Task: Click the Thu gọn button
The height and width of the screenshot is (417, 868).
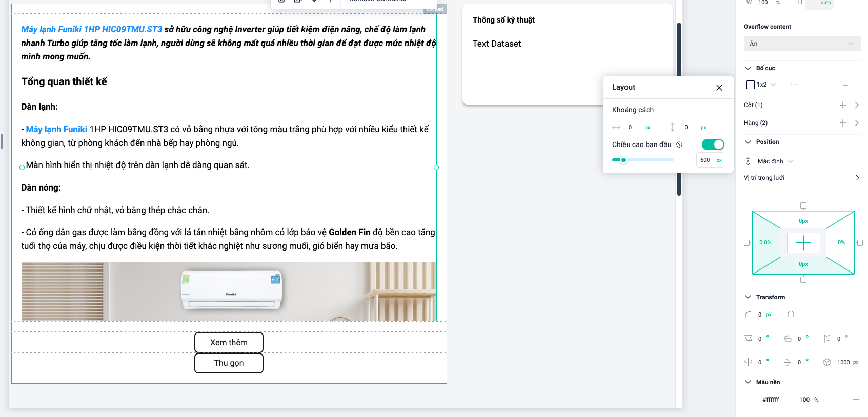Action: (x=229, y=363)
